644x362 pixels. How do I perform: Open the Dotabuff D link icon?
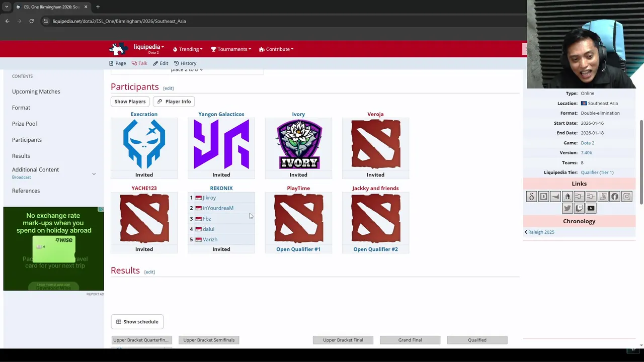(x=543, y=197)
